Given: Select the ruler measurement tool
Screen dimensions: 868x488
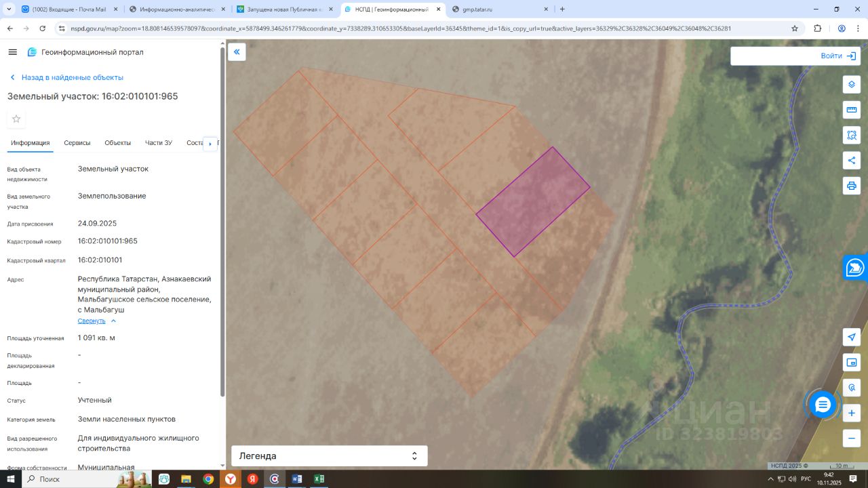Looking at the screenshot, I should coord(852,110).
